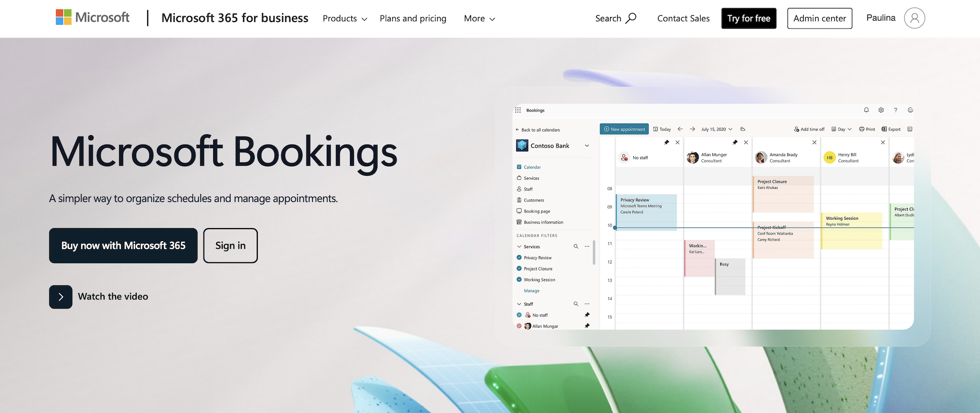Click the Today calendar button
The width and height of the screenshot is (980, 413).
pos(662,129)
